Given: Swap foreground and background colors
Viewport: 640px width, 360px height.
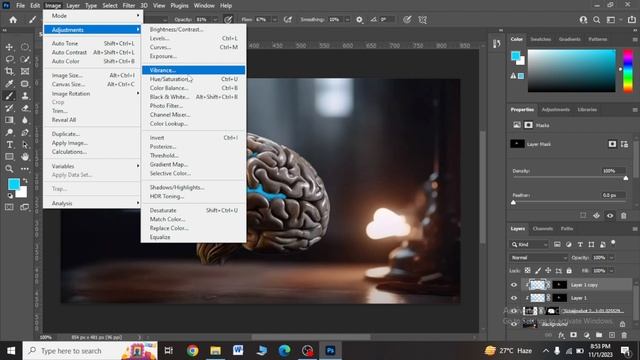Looking at the screenshot, I should 25,180.
